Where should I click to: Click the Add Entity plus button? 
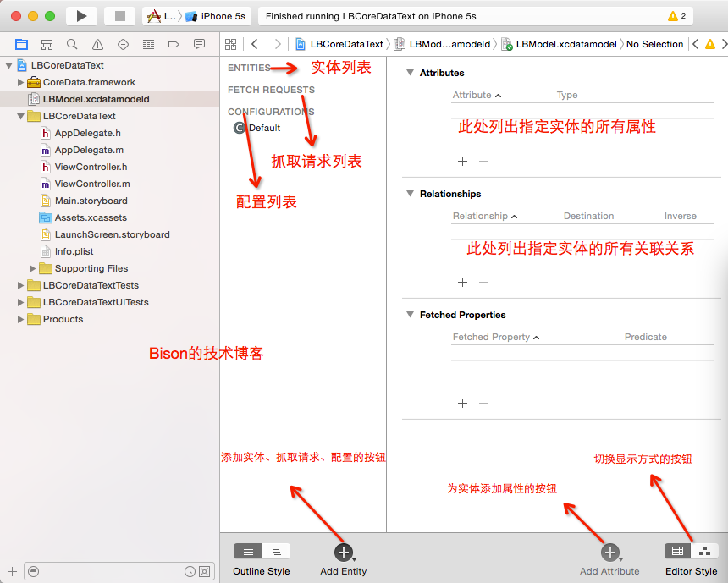[x=344, y=553]
